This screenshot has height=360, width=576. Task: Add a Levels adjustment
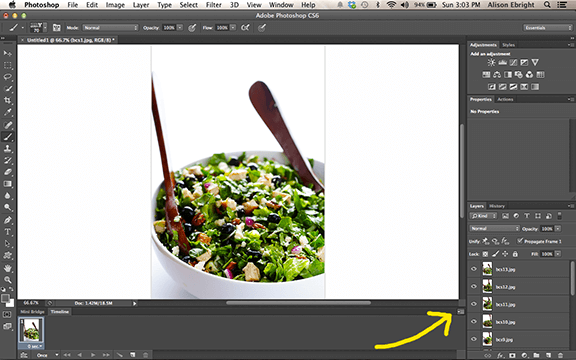tap(502, 62)
